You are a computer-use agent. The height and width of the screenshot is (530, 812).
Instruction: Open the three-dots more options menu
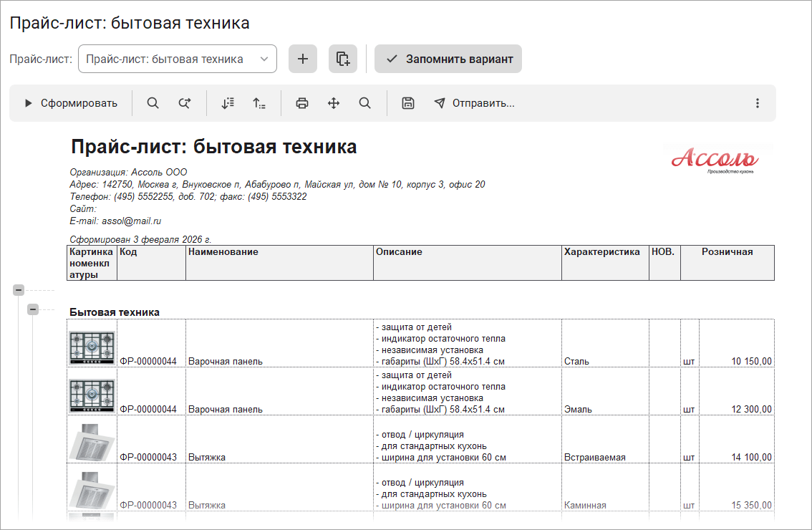point(757,103)
